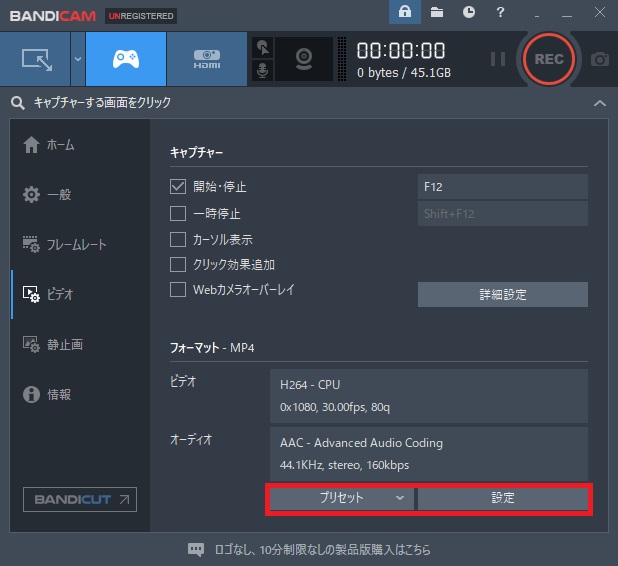Screen dimensions: 618x566
Task: Click the BANDICAM logo
Action: pos(53,16)
